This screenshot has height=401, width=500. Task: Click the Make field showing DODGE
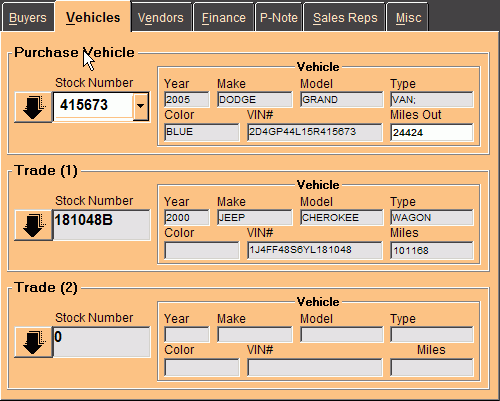[x=255, y=100]
